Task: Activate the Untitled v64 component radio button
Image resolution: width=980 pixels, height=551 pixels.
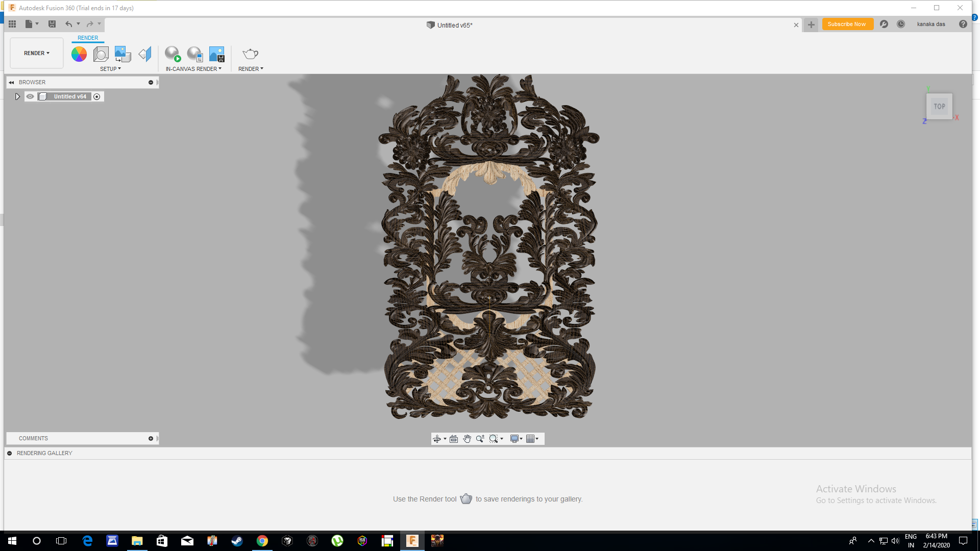Action: point(97,96)
